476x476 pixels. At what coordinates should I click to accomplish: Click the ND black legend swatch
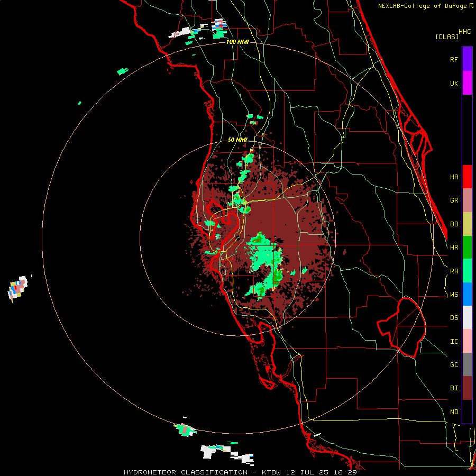(467, 411)
